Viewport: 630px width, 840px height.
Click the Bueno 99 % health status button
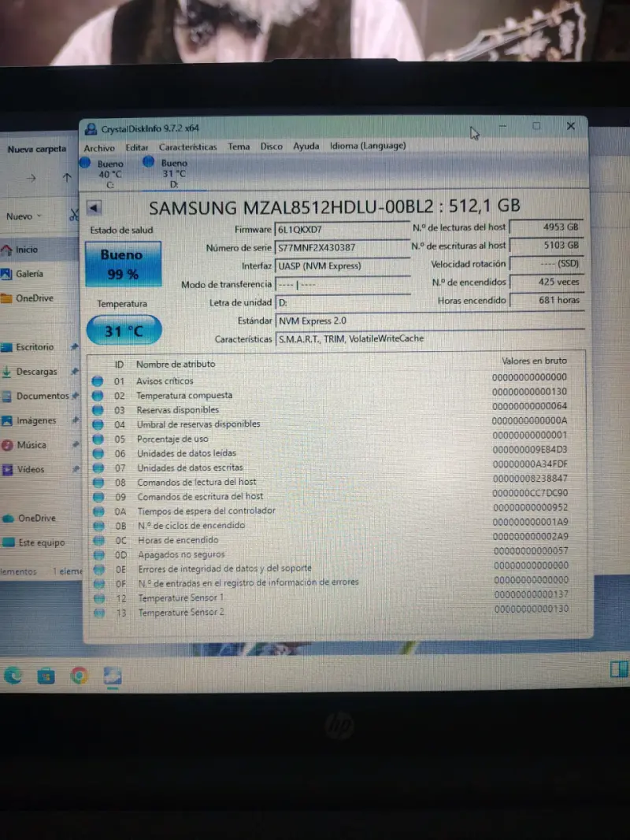123,264
